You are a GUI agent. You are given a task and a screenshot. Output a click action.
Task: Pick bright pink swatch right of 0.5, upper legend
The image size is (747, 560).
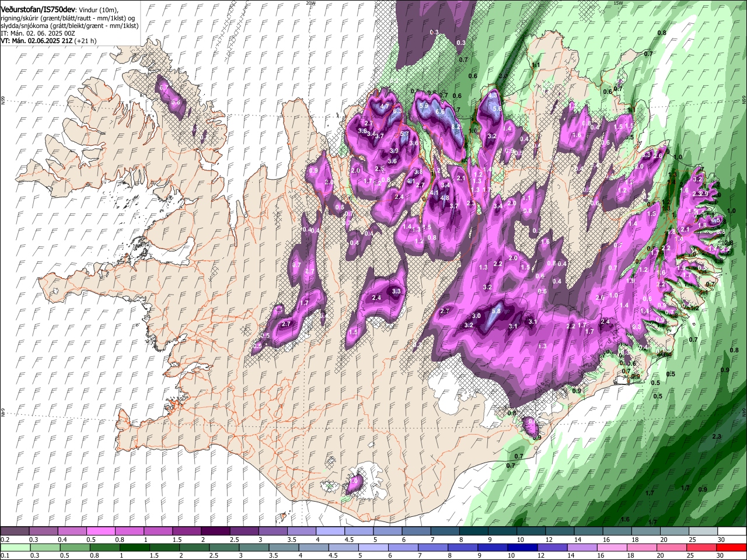click(x=100, y=531)
